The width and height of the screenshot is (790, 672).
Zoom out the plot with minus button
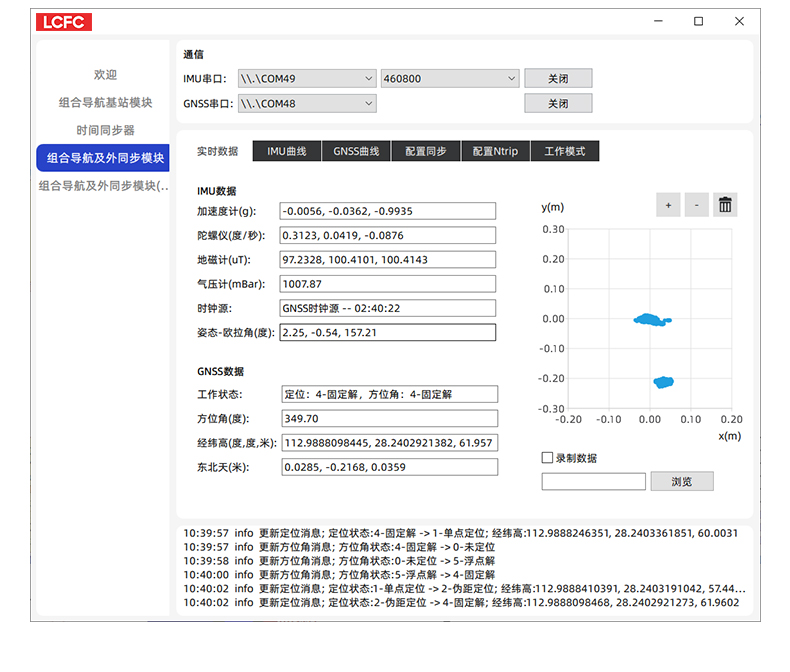(x=696, y=205)
